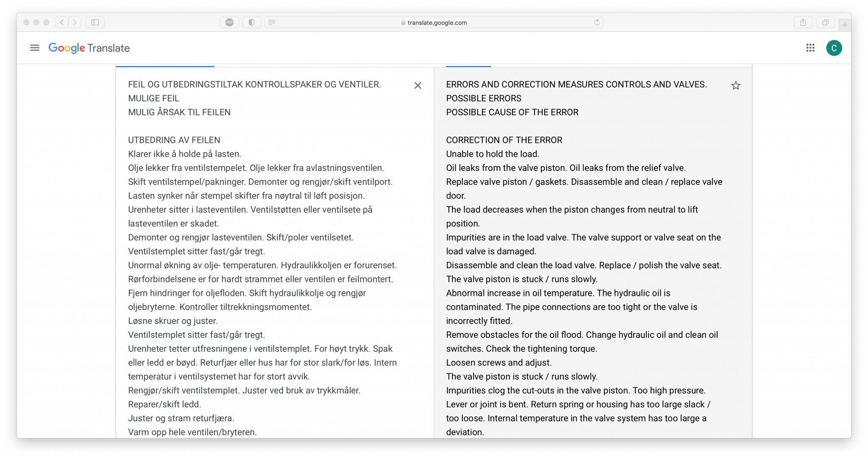
Task: Open the Adblock Plus extension
Action: pyautogui.click(x=229, y=22)
